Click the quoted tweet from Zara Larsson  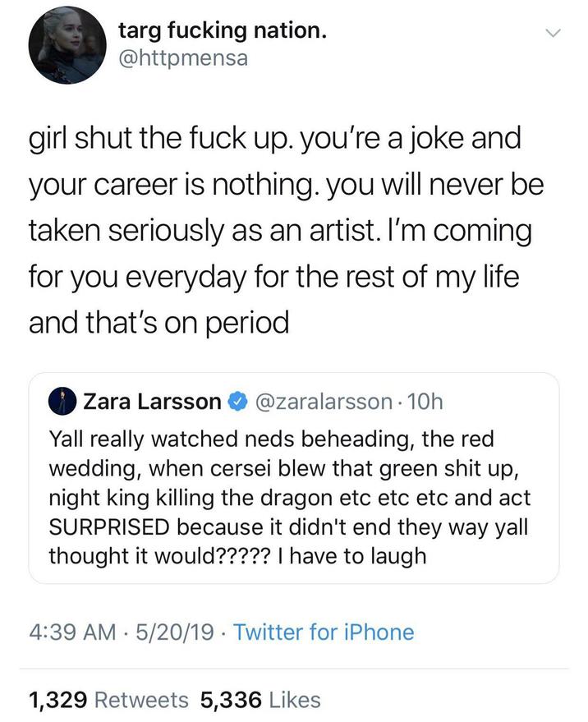click(294, 472)
